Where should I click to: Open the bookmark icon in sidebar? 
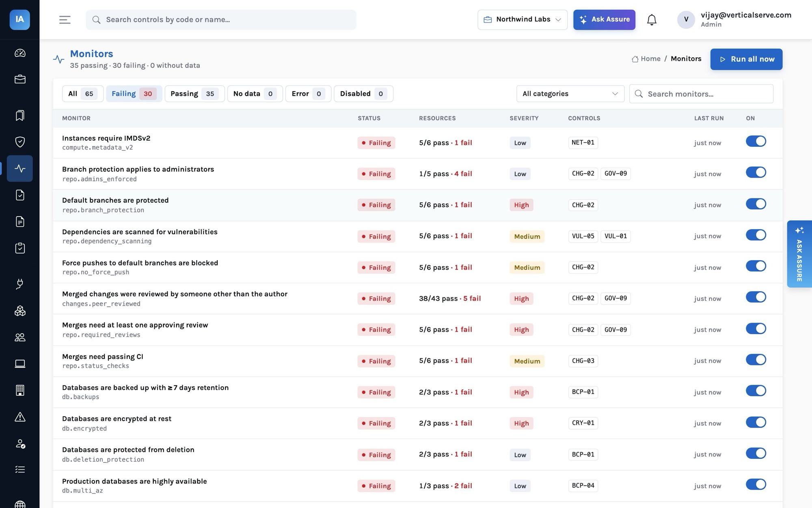click(20, 115)
